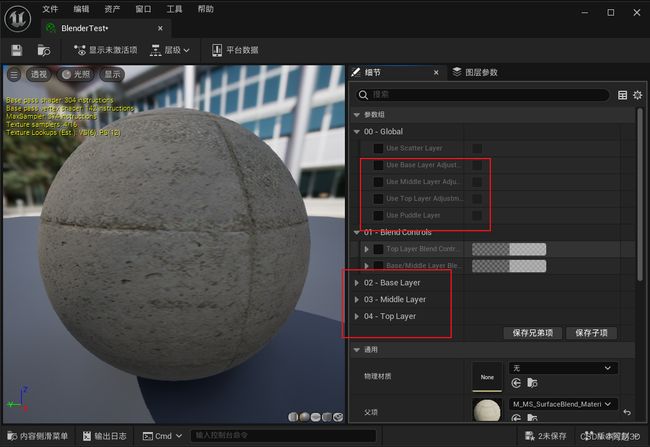Viewport: 650px width, 447px height.
Task: Open the 物理材质 asset dropdown showing 无
Action: 563,368
